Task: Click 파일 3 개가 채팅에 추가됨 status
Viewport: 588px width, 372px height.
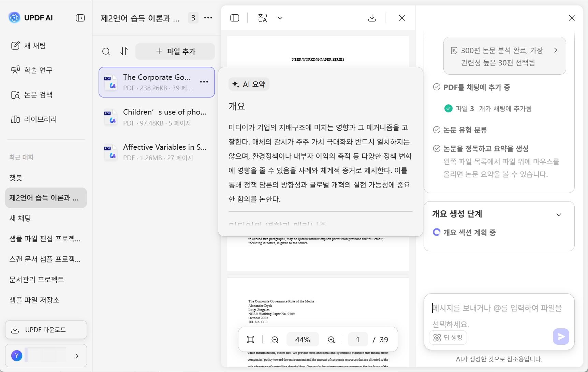Action: coord(488,108)
